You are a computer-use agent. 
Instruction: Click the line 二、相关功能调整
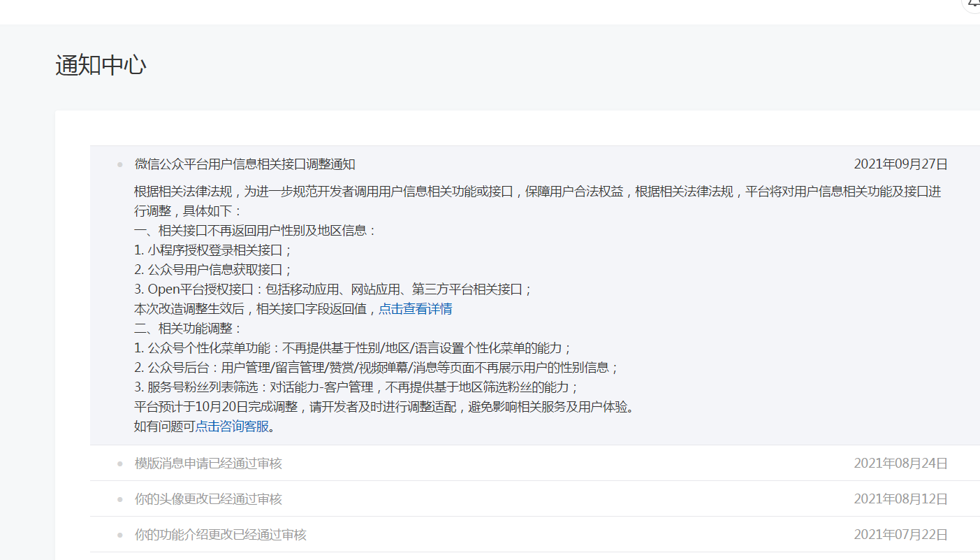[188, 329]
